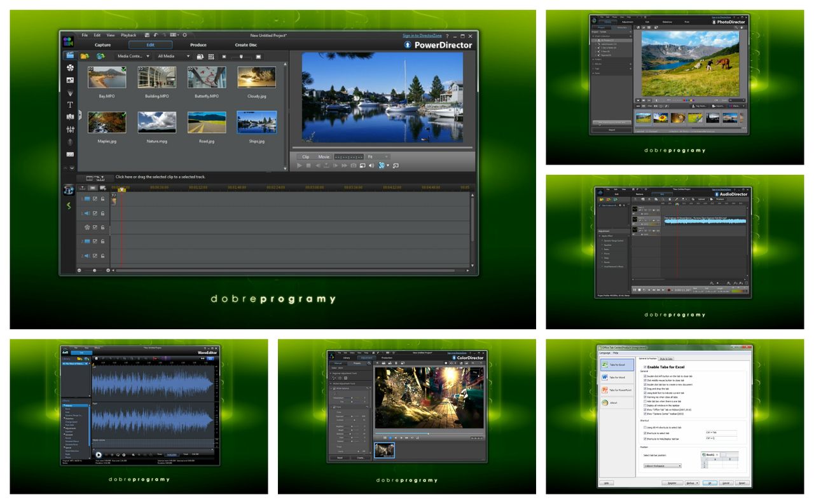The width and height of the screenshot is (814, 504).
Task: Zoom out the timeline with minus icon
Action: coord(79,270)
